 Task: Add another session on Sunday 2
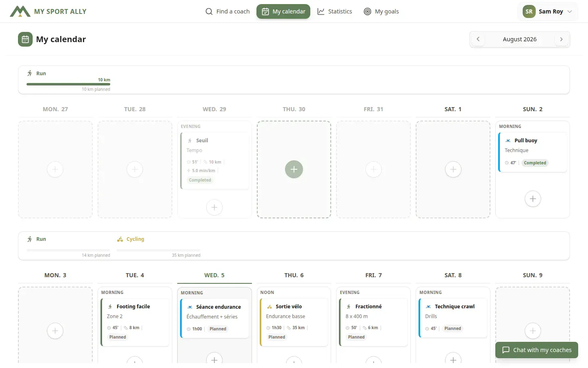tap(533, 199)
